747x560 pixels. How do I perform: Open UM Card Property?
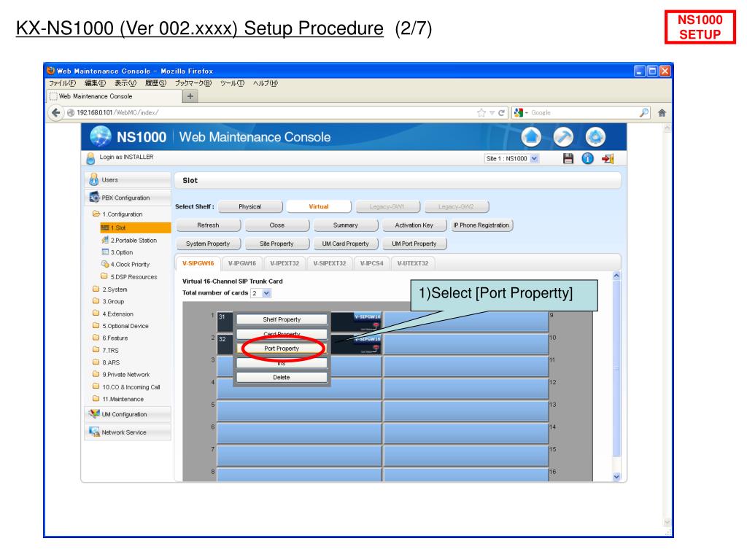(x=345, y=244)
